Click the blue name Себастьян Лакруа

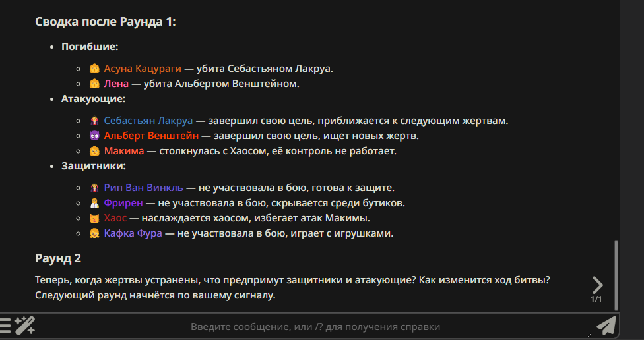[x=148, y=121]
